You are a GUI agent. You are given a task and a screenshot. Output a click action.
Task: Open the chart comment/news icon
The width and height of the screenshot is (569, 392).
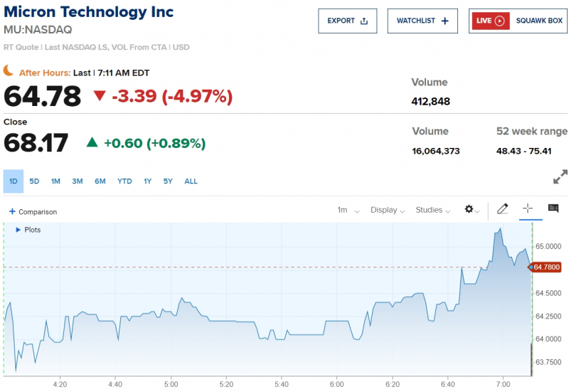click(x=553, y=208)
